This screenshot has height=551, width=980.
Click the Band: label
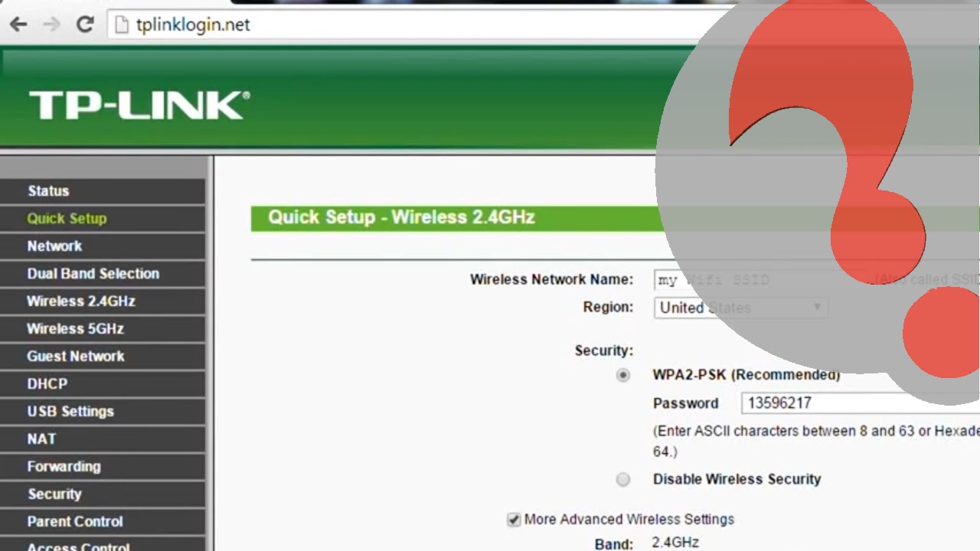pyautogui.click(x=614, y=544)
